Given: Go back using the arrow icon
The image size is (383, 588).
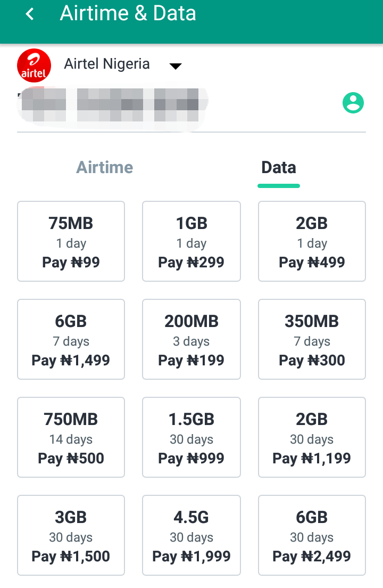Looking at the screenshot, I should pyautogui.click(x=30, y=14).
